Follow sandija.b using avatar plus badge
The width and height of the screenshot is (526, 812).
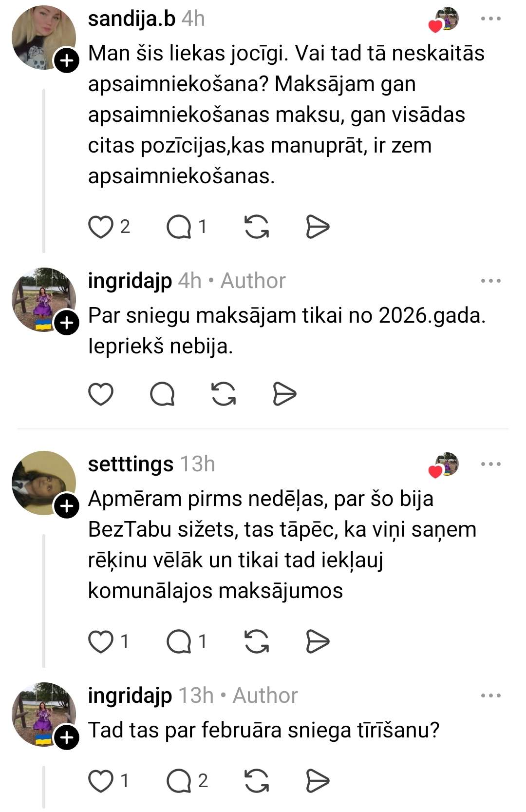(67, 61)
